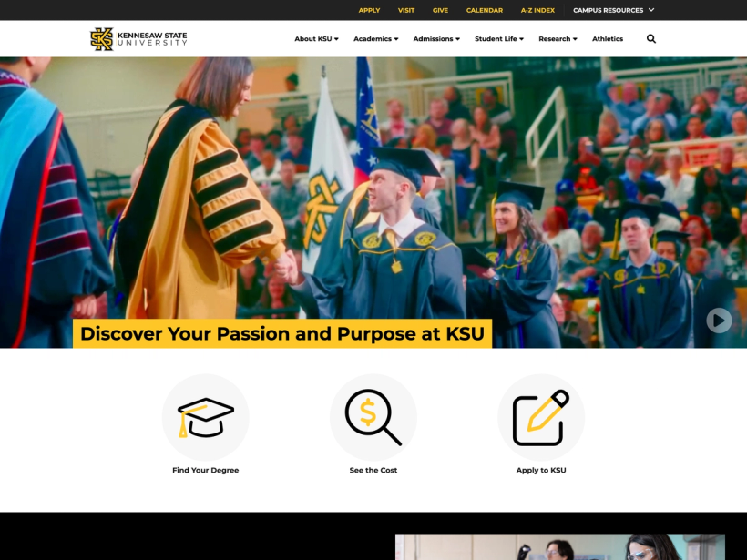
Task: Open the Admissions dropdown menu
Action: 436,38
